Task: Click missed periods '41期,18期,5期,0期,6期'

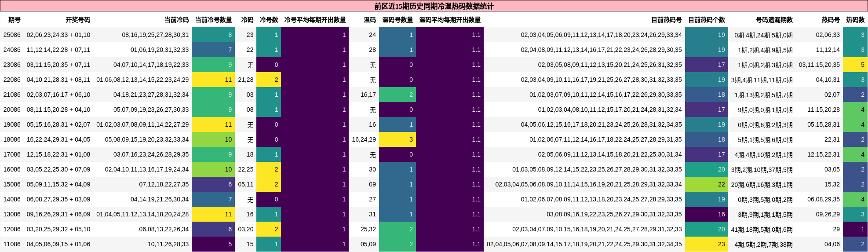Action: pyautogui.click(x=762, y=229)
